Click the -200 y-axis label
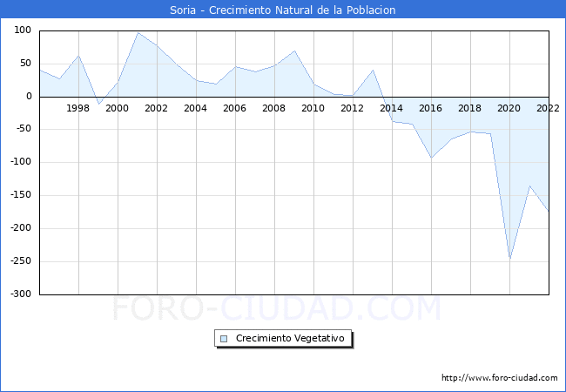This screenshot has height=392, width=566. click(21, 227)
